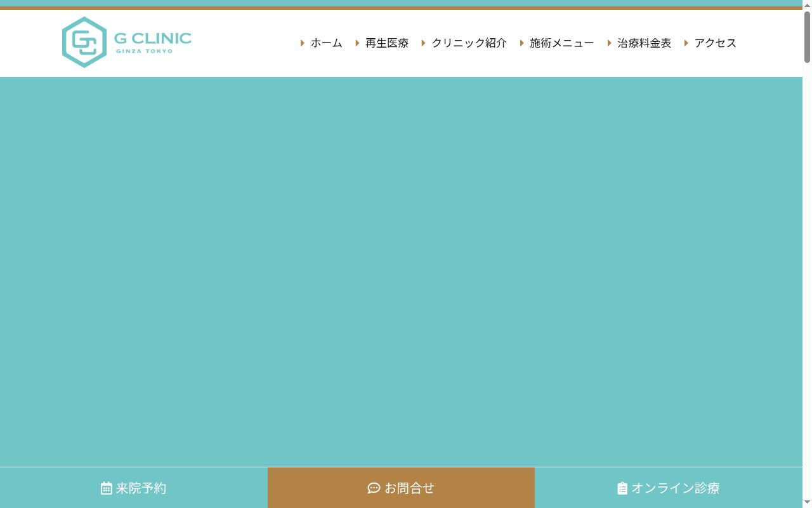Go to the アクセス page

pyautogui.click(x=716, y=43)
